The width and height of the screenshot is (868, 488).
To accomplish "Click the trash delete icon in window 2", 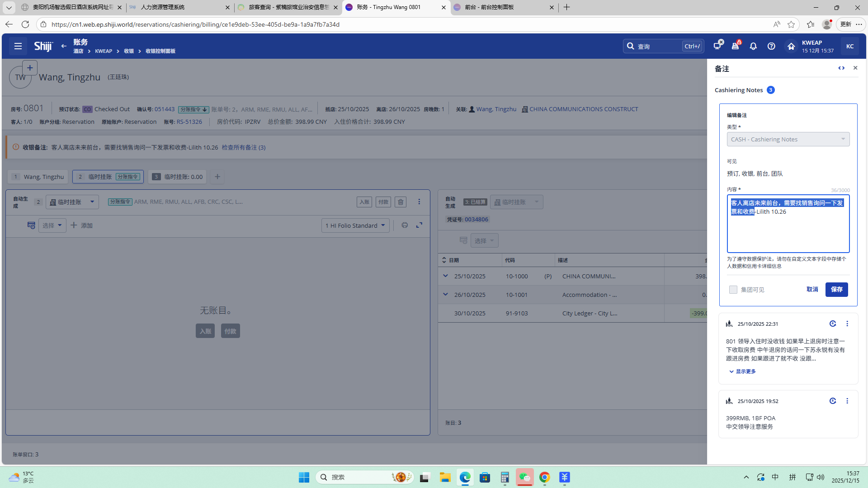I will [x=401, y=202].
